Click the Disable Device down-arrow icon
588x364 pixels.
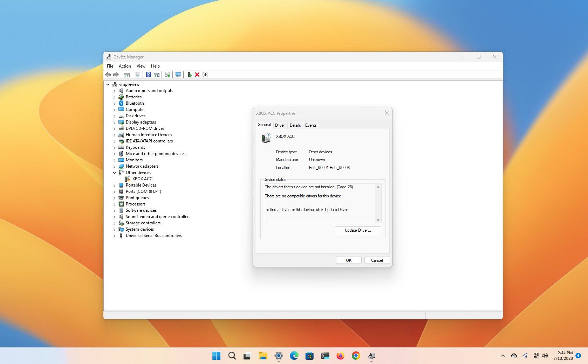click(x=205, y=75)
